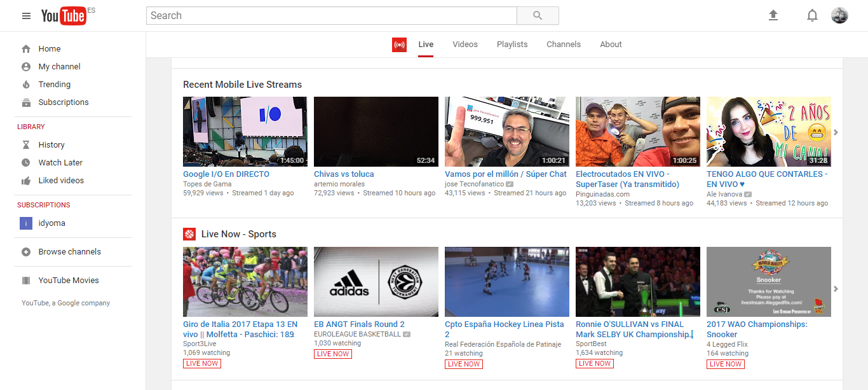This screenshot has height=390, width=868.
Task: Click the snooker players trophy thumbnail
Action: point(638,282)
